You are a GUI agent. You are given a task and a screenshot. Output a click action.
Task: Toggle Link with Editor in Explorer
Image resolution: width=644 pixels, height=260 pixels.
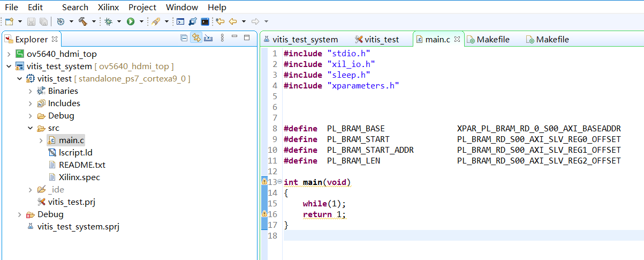coord(196,38)
